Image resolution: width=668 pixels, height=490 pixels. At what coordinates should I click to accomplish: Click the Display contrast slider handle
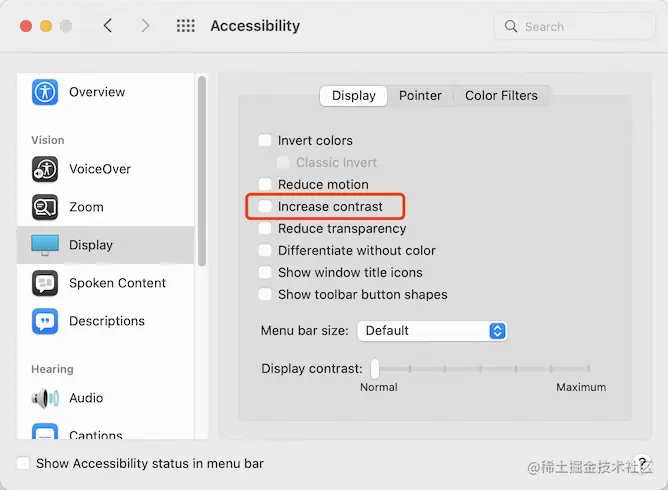point(375,368)
